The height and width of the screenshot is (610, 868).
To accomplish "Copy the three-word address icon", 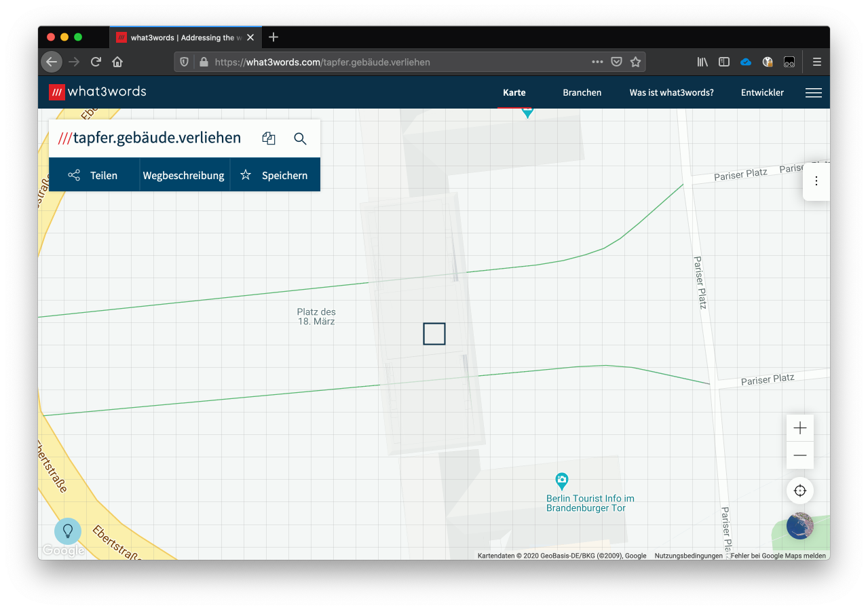I will coord(269,138).
